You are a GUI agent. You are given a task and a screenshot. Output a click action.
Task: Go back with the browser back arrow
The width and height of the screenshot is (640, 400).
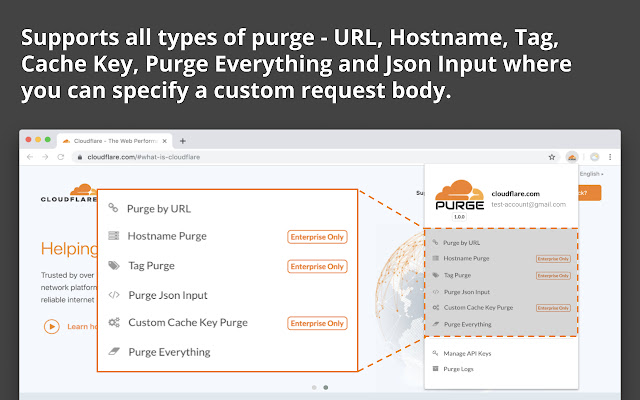tap(30, 157)
